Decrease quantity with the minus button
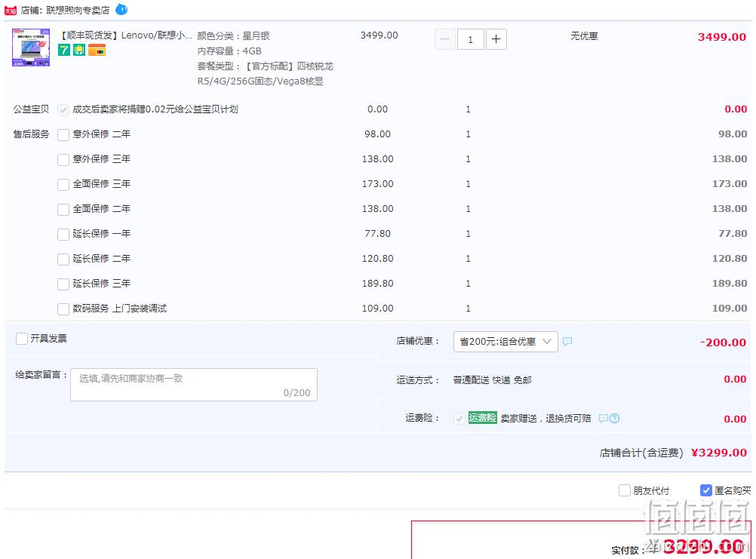Screen dimensions: 756x559 pyautogui.click(x=445, y=39)
